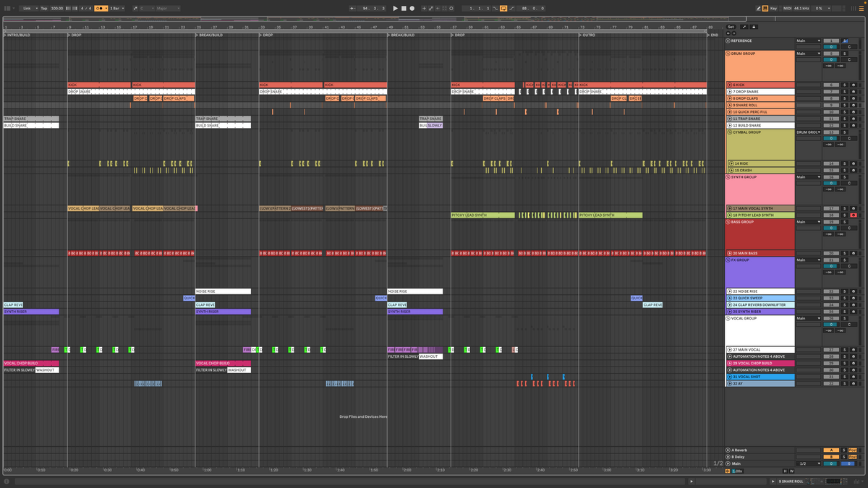
Task: Select the tempo field showing 100.00
Action: pyautogui.click(x=56, y=8)
